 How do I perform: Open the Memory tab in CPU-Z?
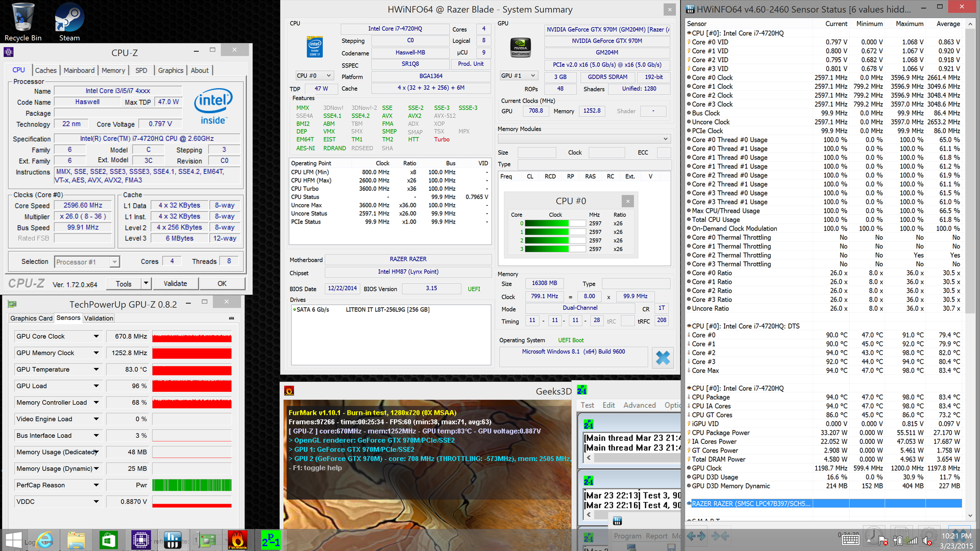pyautogui.click(x=113, y=70)
